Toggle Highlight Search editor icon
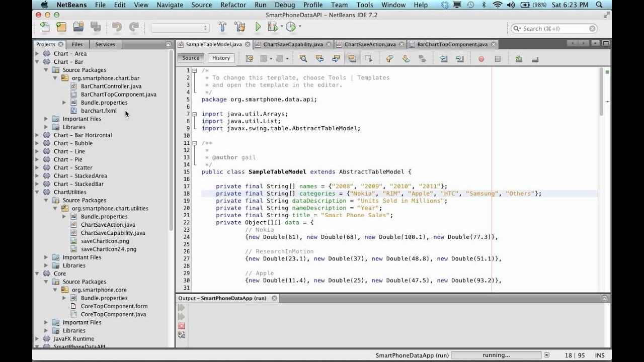This screenshot has height=362, width=644. point(352,59)
